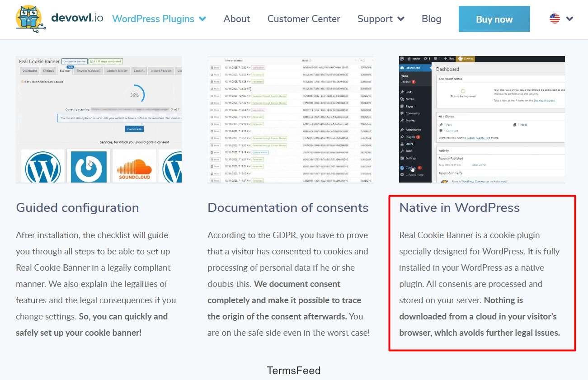This screenshot has width=588, height=380.
Task: Open the WordPress Plugins dropdown menu
Action: tap(159, 19)
